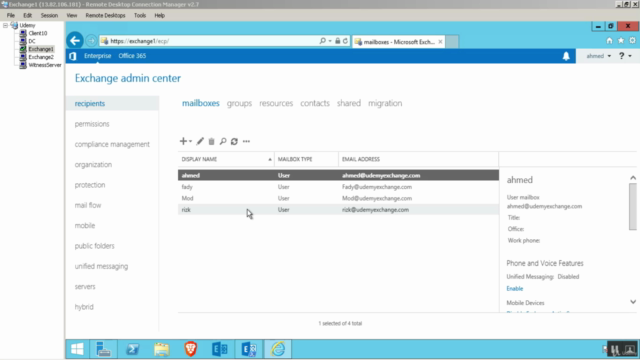The width and height of the screenshot is (640, 360).
Task: Switch to the shared tab
Action: (349, 103)
